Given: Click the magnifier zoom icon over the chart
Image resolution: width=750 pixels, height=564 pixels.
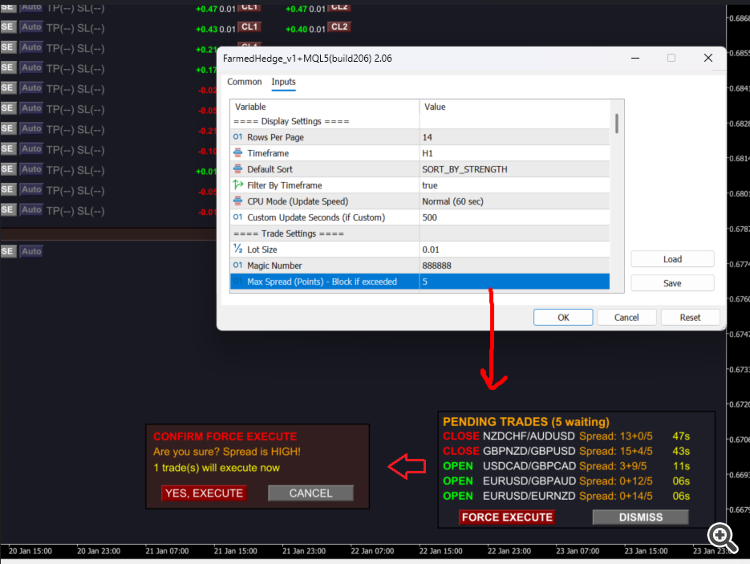Looking at the screenshot, I should click(721, 536).
